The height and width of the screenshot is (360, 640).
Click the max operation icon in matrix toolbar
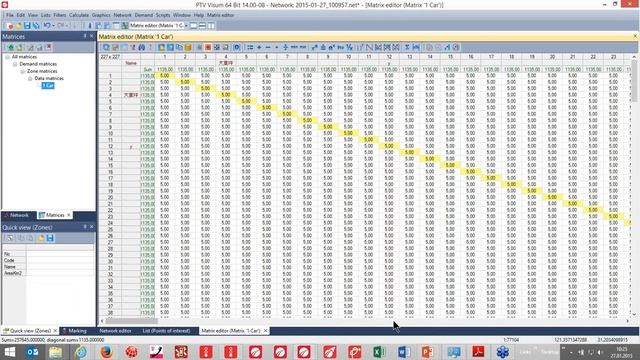click(x=303, y=47)
